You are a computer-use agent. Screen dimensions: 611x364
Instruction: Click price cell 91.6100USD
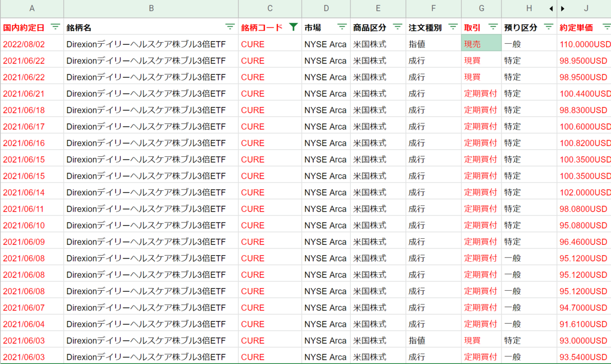point(584,324)
